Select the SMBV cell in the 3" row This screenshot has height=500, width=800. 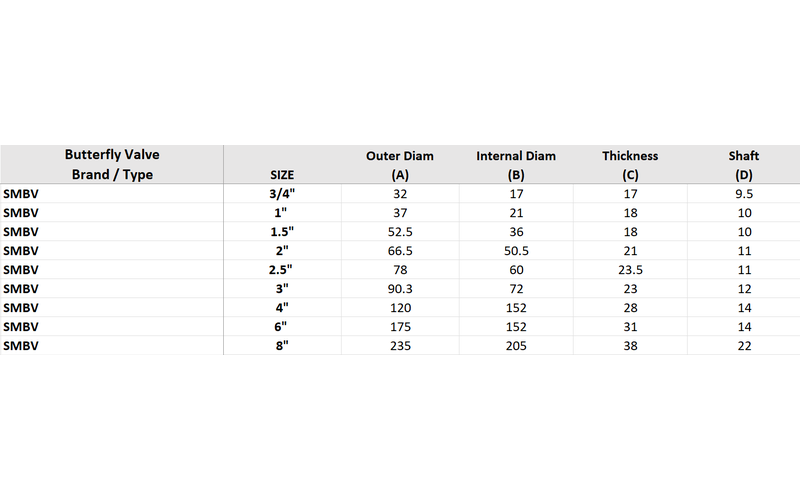(x=21, y=289)
